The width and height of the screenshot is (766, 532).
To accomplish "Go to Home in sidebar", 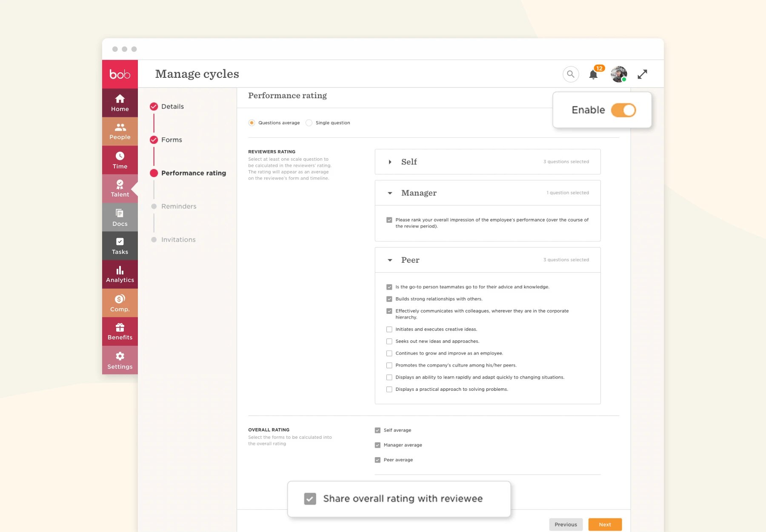I will 120,103.
